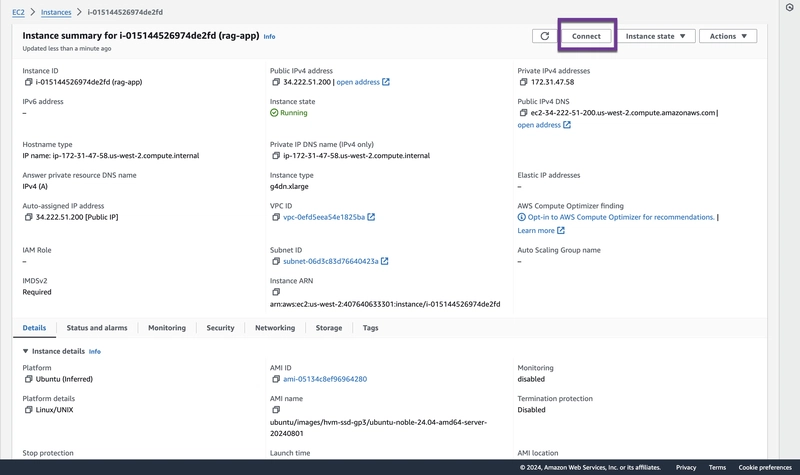Viewport: 800px width, 475px height.
Task: Click open address link under Public IPv4 address
Action: point(358,82)
